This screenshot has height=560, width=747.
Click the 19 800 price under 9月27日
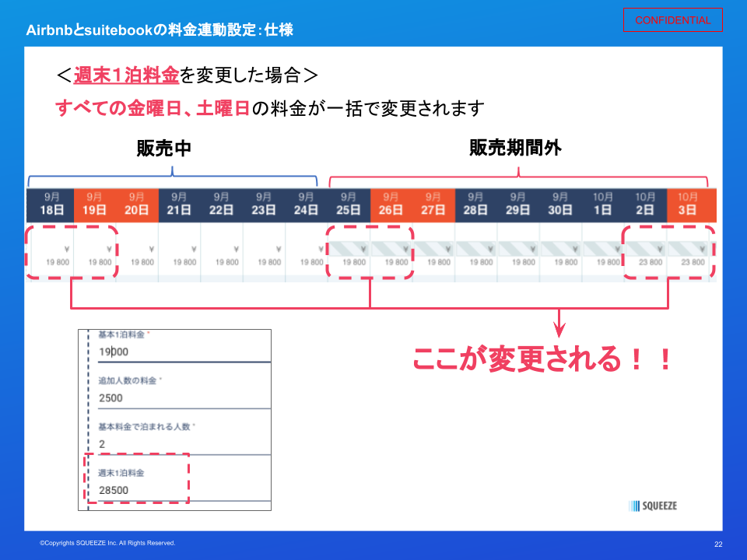tap(439, 262)
